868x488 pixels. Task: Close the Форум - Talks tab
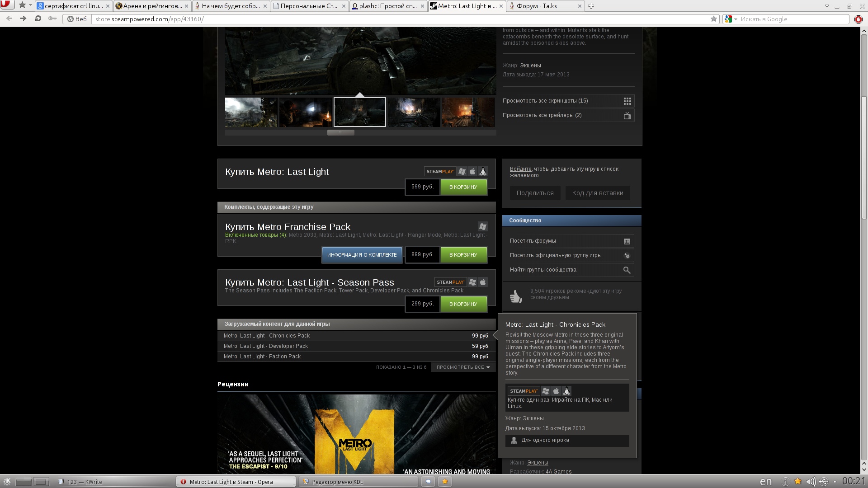[x=580, y=6]
